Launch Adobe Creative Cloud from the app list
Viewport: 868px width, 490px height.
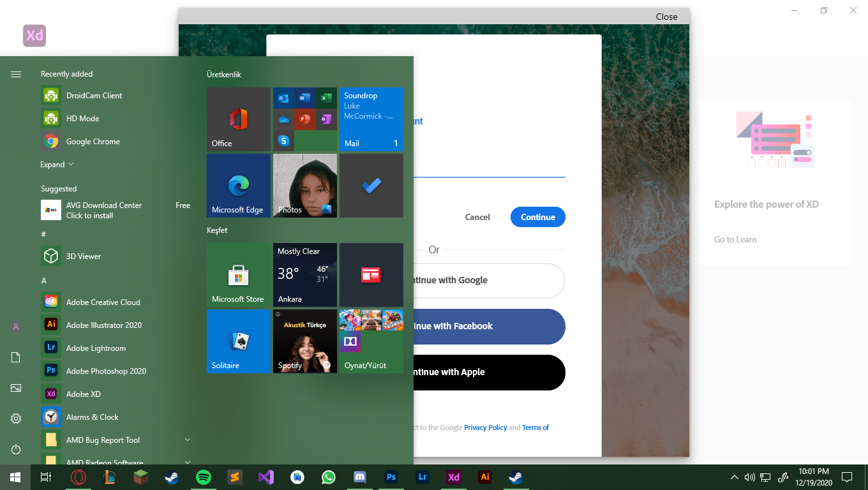pyautogui.click(x=116, y=302)
